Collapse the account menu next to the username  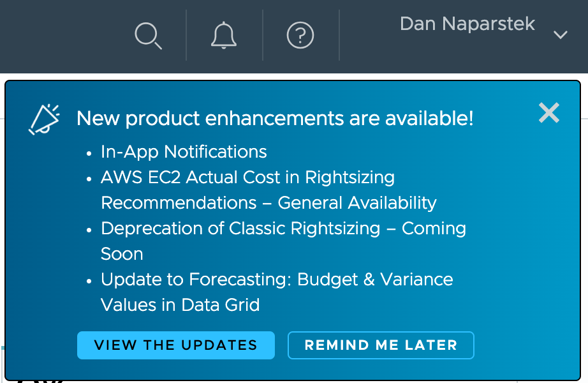[x=560, y=35]
